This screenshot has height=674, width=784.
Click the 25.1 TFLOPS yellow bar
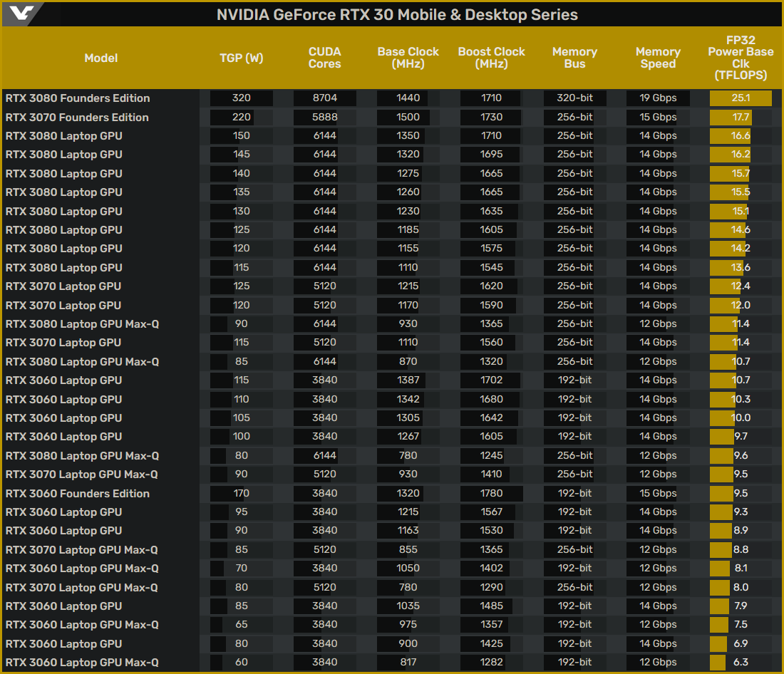pyautogui.click(x=741, y=98)
